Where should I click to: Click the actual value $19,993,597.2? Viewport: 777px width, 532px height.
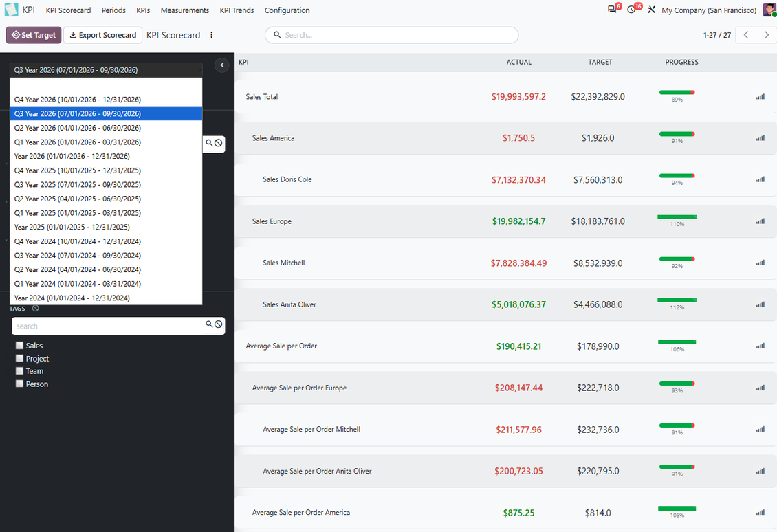(x=519, y=97)
